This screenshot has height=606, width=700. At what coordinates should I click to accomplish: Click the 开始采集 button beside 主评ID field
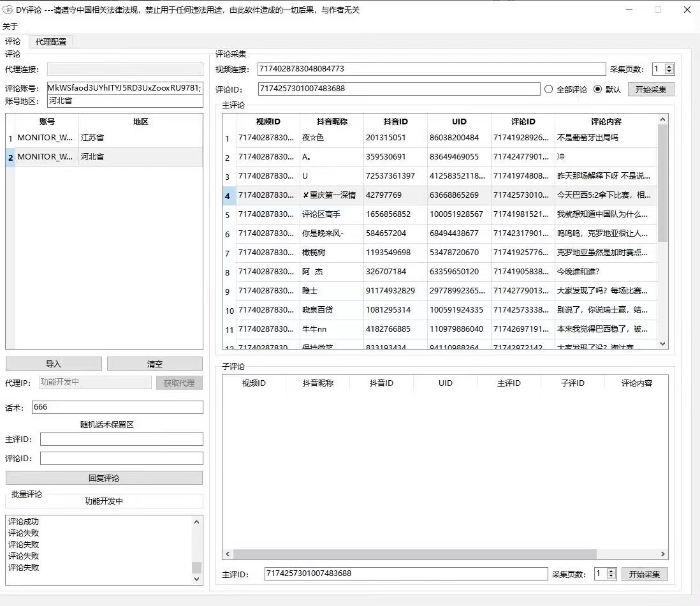644,574
